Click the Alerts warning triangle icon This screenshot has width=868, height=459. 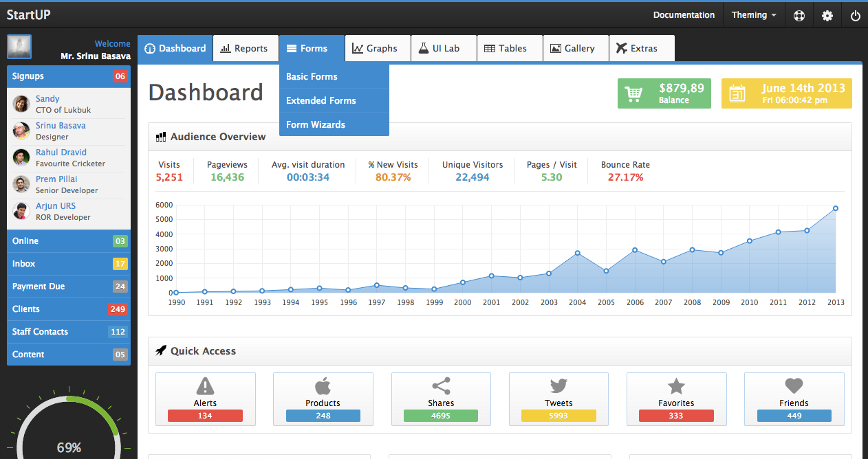click(205, 386)
